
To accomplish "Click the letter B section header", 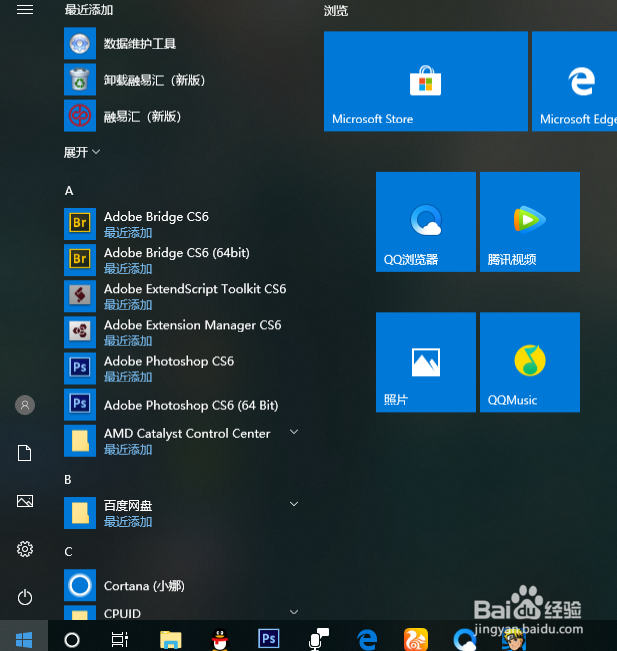I will point(68,480).
